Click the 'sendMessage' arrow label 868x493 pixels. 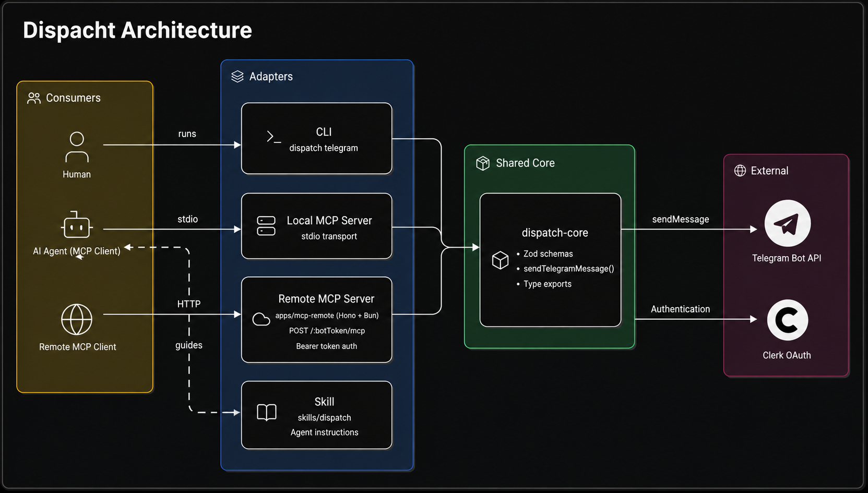point(680,219)
